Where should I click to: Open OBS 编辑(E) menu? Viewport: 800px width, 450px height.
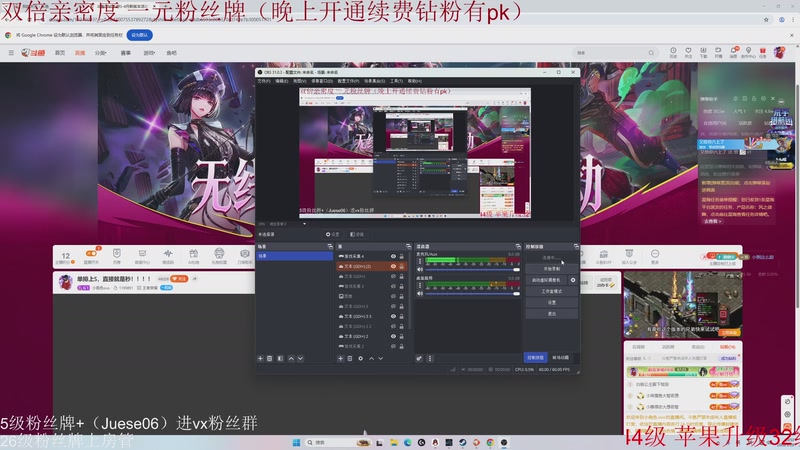pyautogui.click(x=282, y=81)
